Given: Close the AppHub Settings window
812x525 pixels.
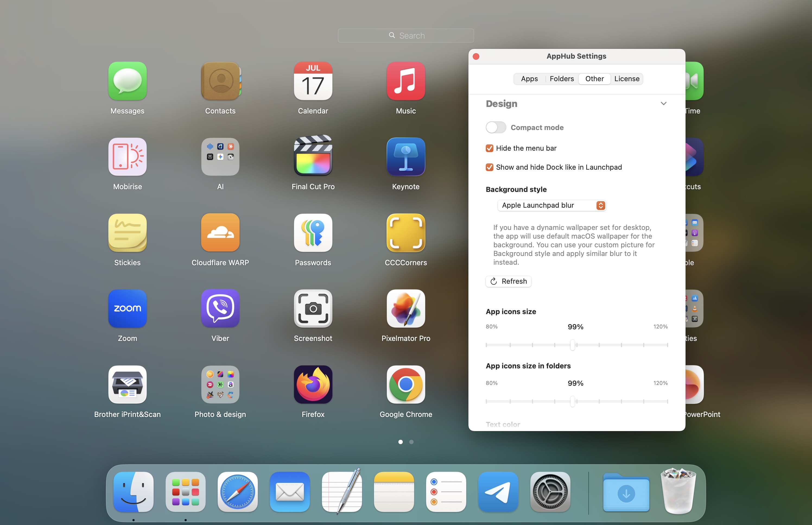Looking at the screenshot, I should pyautogui.click(x=476, y=56).
